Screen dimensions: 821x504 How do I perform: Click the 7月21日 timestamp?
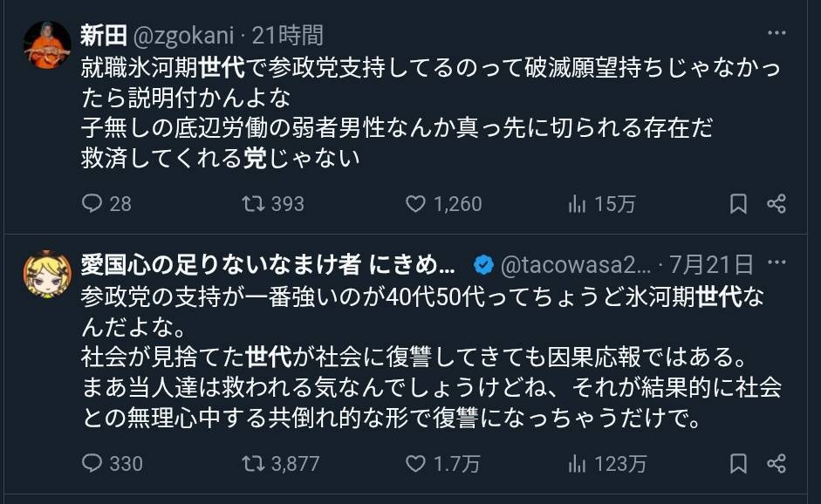tap(712, 264)
